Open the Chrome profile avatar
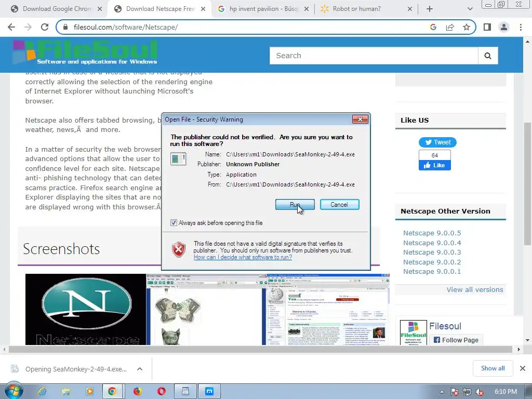The height and width of the screenshot is (399, 532). click(x=504, y=27)
